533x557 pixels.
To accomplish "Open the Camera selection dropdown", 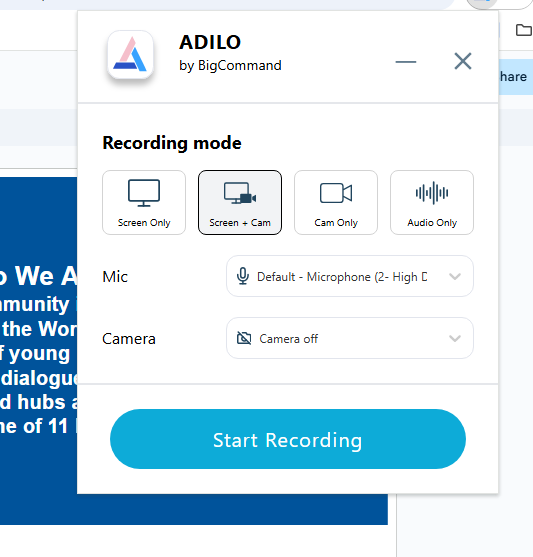I will (x=350, y=338).
